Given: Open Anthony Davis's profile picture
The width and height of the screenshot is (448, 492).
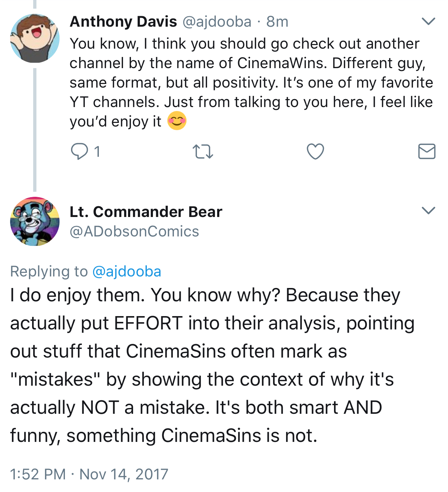Looking at the screenshot, I should [x=35, y=38].
